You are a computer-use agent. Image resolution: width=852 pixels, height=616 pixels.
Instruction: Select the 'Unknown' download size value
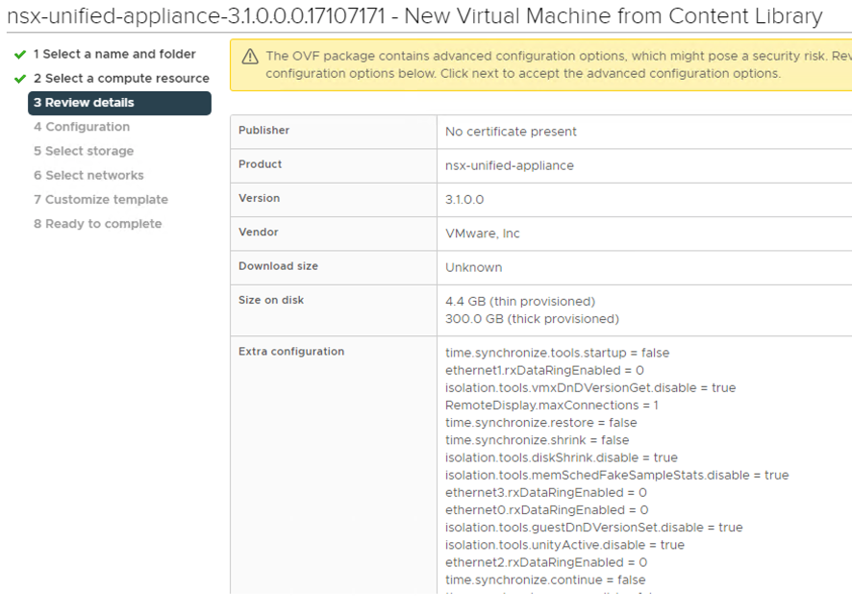click(x=474, y=267)
